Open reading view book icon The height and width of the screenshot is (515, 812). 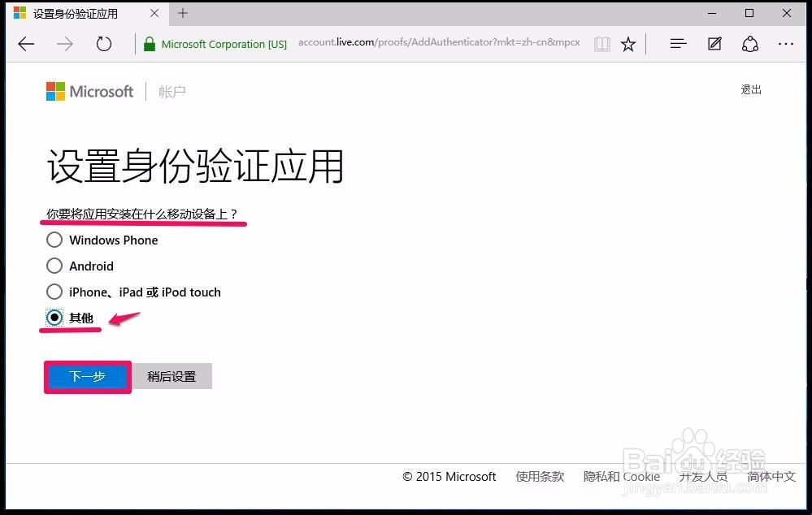pyautogui.click(x=601, y=45)
